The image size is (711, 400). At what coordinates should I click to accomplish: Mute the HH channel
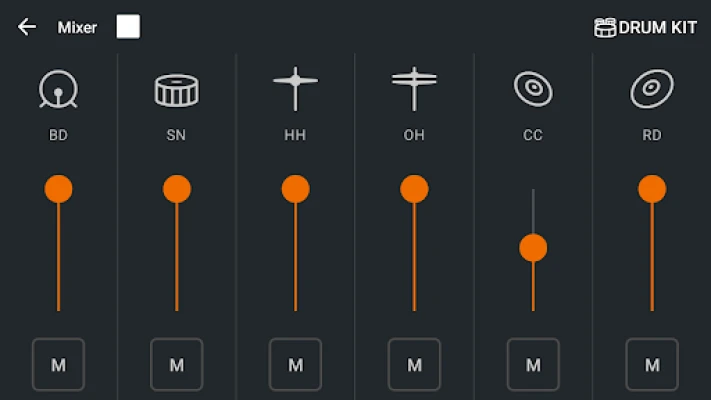tap(295, 365)
